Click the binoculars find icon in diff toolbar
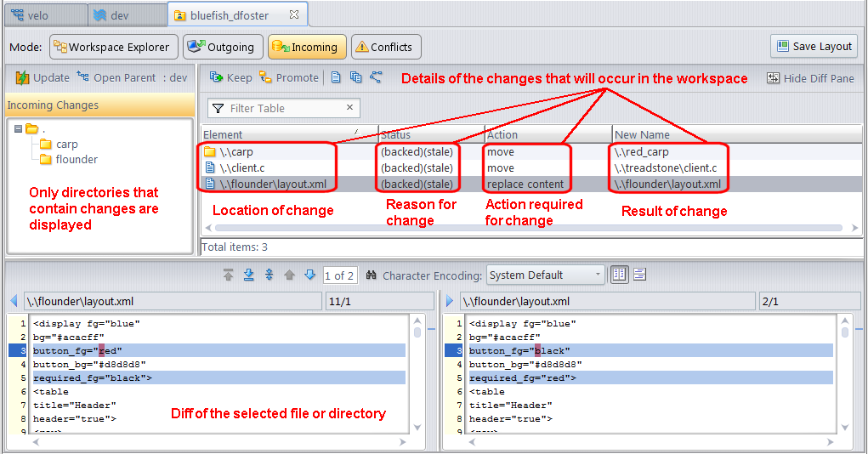 [x=372, y=275]
